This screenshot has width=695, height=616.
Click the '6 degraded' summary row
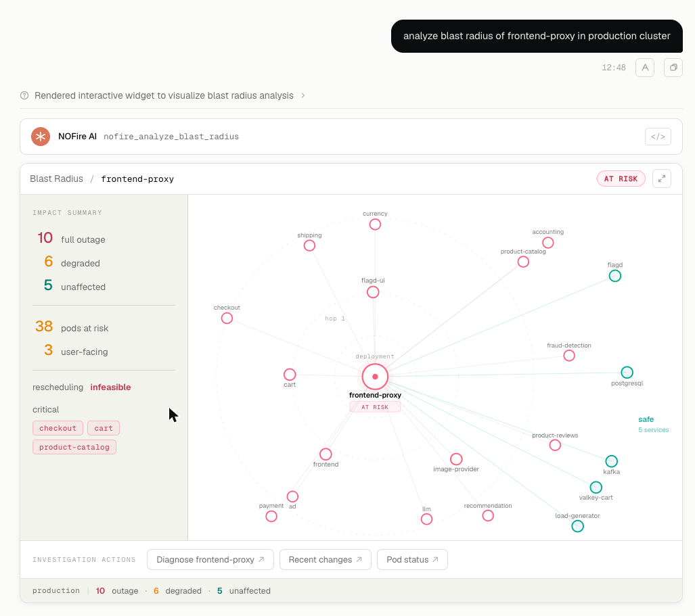(x=72, y=262)
